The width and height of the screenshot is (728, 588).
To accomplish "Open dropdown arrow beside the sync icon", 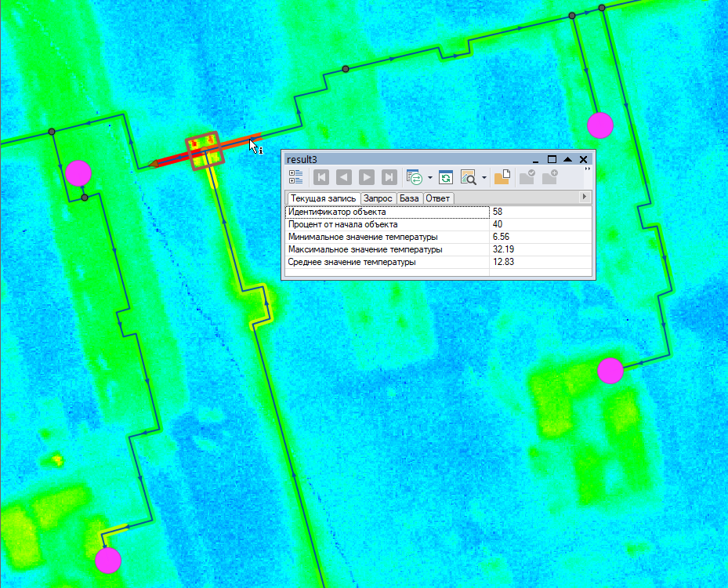I will pos(430,177).
